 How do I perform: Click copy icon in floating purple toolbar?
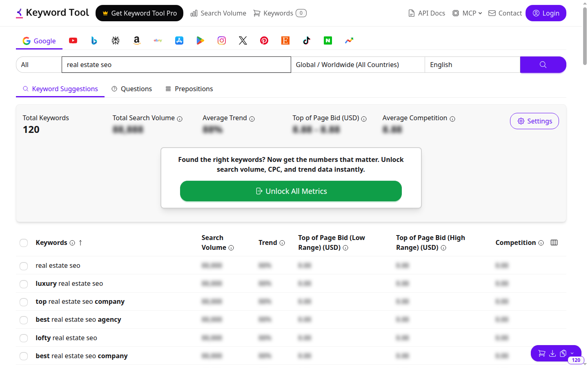[x=563, y=353]
